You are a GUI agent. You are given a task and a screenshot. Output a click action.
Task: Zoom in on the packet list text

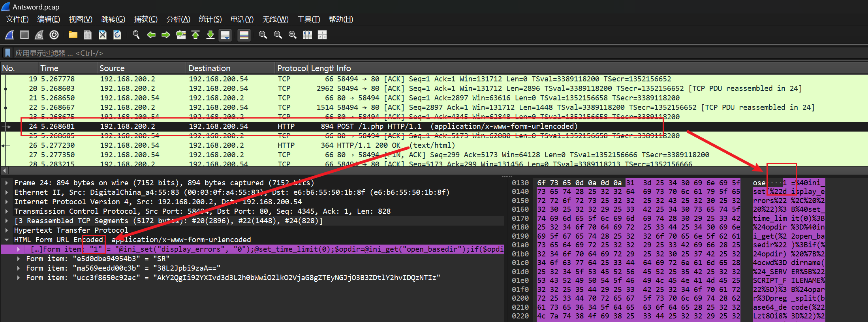pos(263,35)
